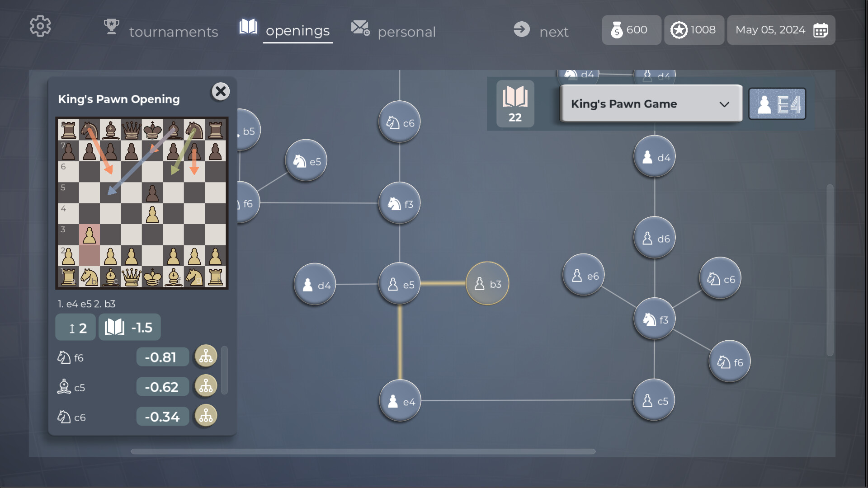Click the chessboard preview in the opening panel
868x488 pixels.
tap(142, 203)
